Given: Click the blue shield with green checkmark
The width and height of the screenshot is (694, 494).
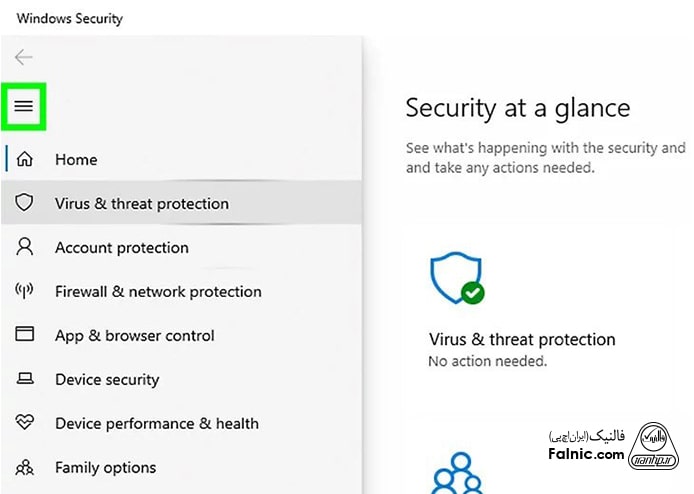Looking at the screenshot, I should 457,278.
